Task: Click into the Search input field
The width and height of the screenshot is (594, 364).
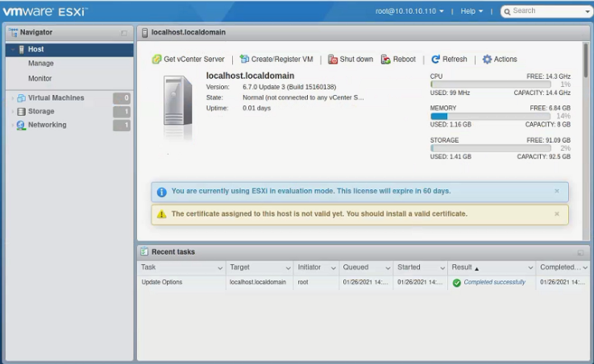Action: tap(547, 11)
